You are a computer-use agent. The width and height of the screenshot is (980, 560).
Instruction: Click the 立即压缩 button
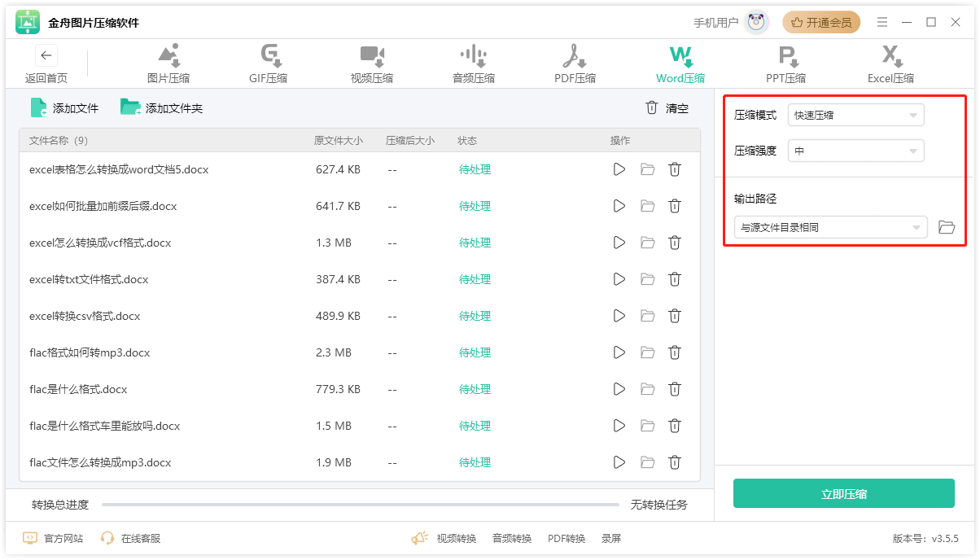pos(844,493)
